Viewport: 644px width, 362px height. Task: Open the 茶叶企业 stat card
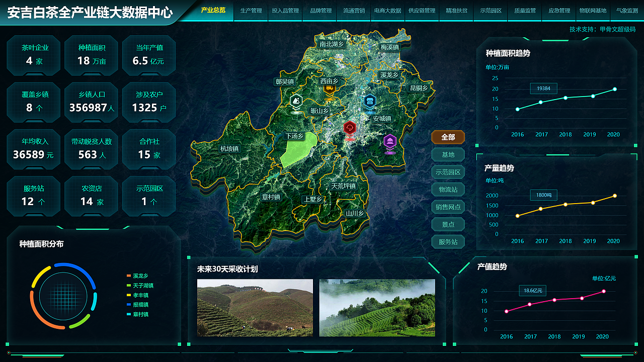coord(35,55)
